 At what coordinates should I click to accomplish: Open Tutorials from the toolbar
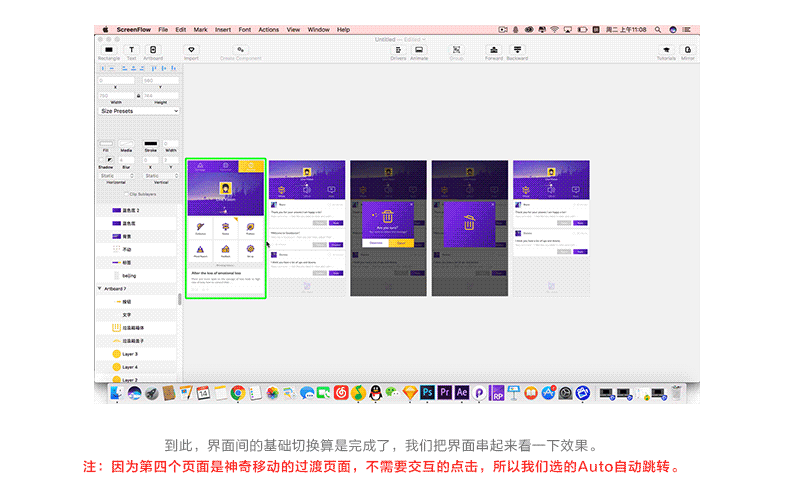coord(666,49)
